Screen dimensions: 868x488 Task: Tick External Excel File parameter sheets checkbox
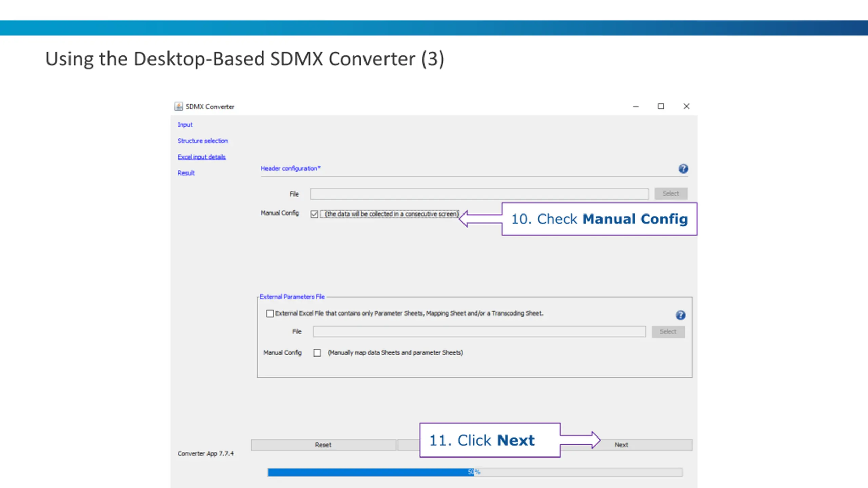270,313
